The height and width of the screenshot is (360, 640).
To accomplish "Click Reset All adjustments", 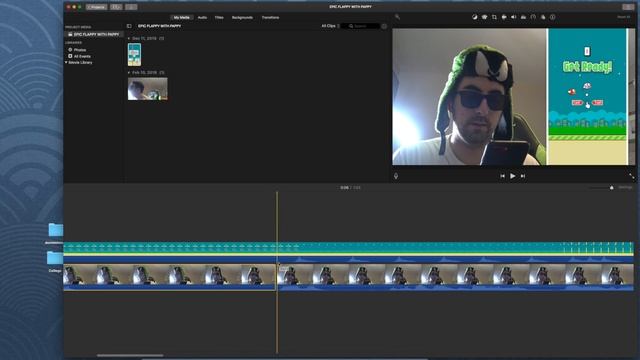I will pos(624,17).
